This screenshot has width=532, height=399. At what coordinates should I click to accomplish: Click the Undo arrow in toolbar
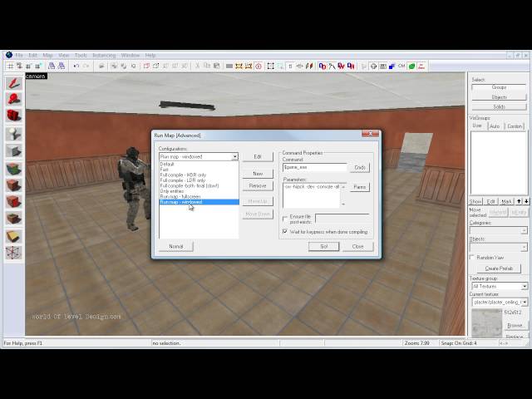pyautogui.click(x=76, y=66)
